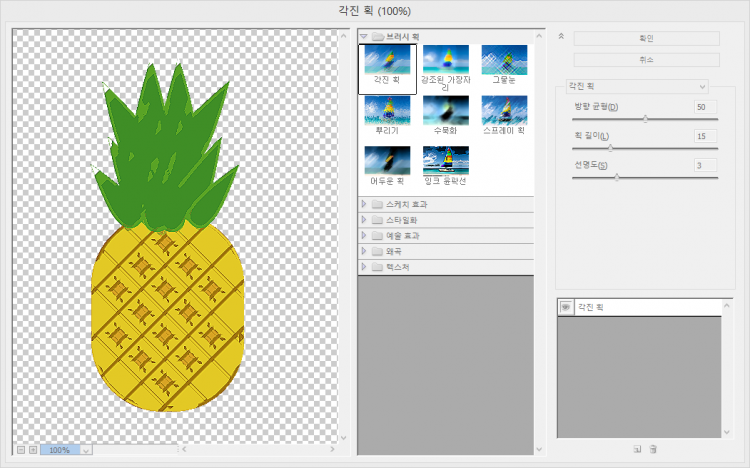Open the 각진 획 filter dropdown
The width and height of the screenshot is (750, 468).
point(637,87)
